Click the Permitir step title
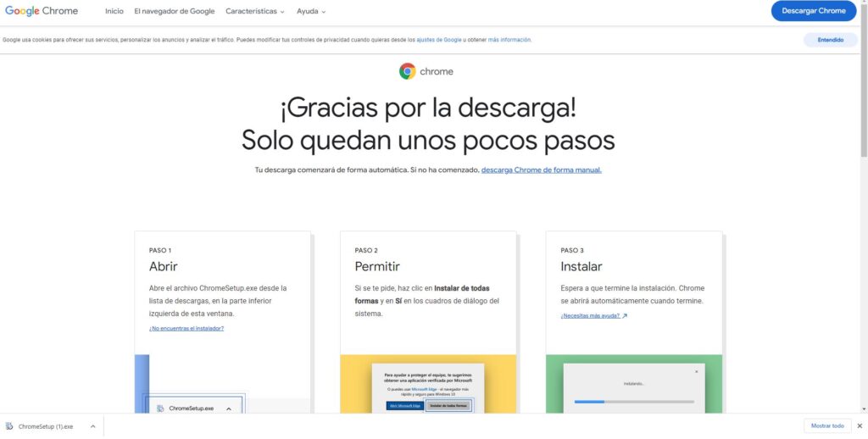This screenshot has width=868, height=439. (377, 266)
